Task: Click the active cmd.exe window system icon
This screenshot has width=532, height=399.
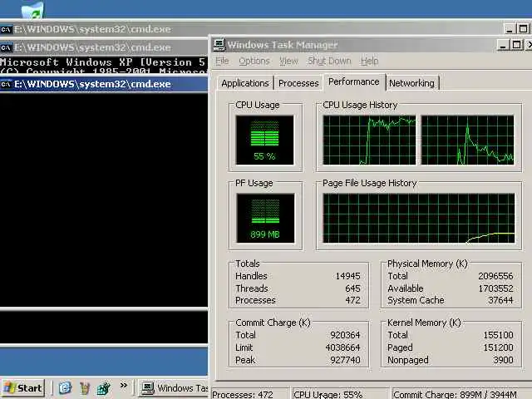Action: tap(6, 84)
